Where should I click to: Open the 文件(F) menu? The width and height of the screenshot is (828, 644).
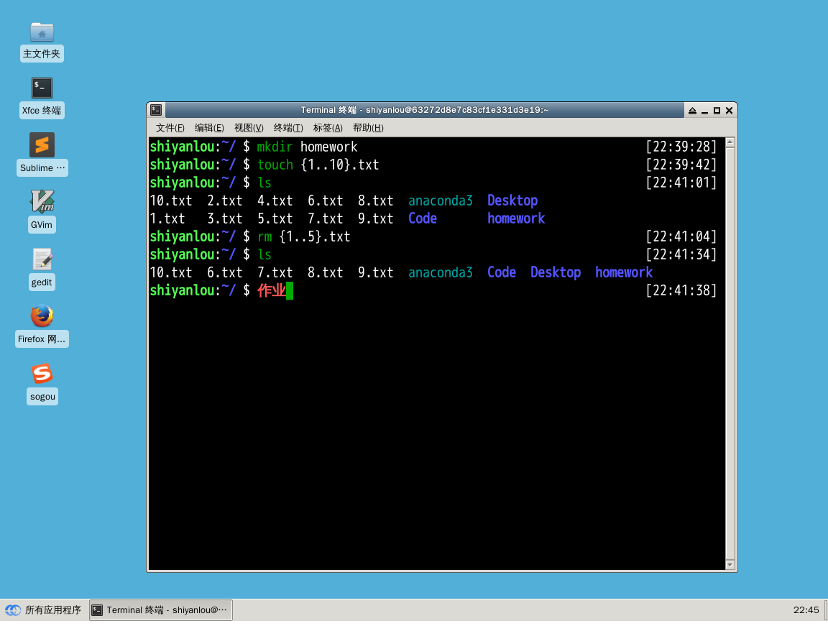[169, 127]
